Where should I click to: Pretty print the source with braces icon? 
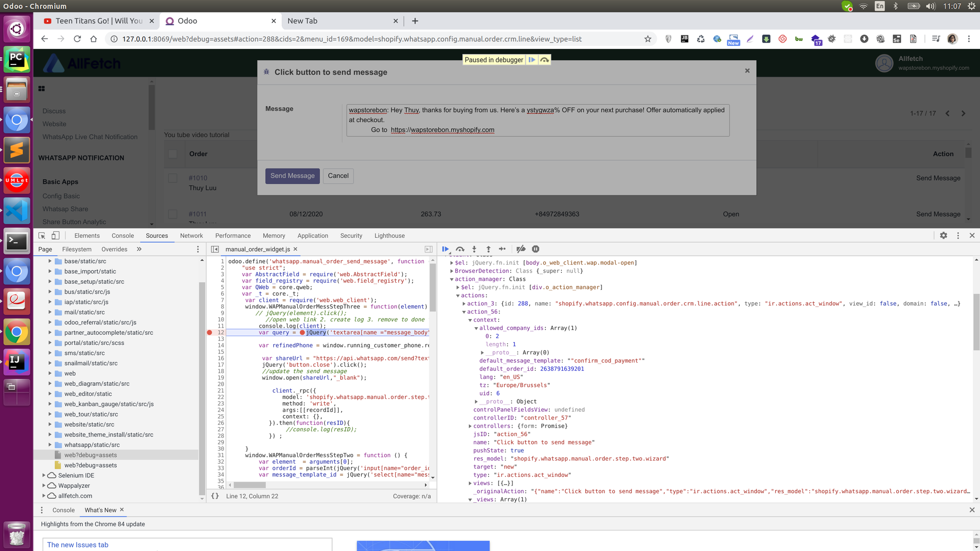point(215,496)
